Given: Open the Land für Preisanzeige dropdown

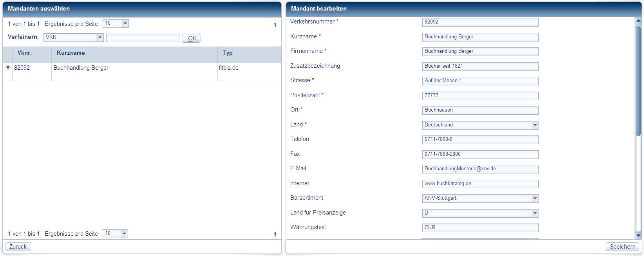Looking at the screenshot, I should point(535,213).
